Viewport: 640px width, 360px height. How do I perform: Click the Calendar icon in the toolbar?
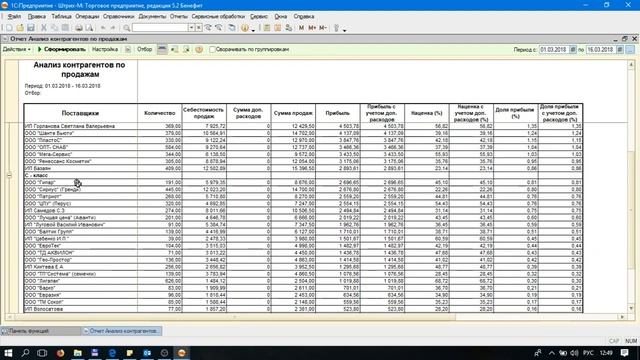pos(278,28)
